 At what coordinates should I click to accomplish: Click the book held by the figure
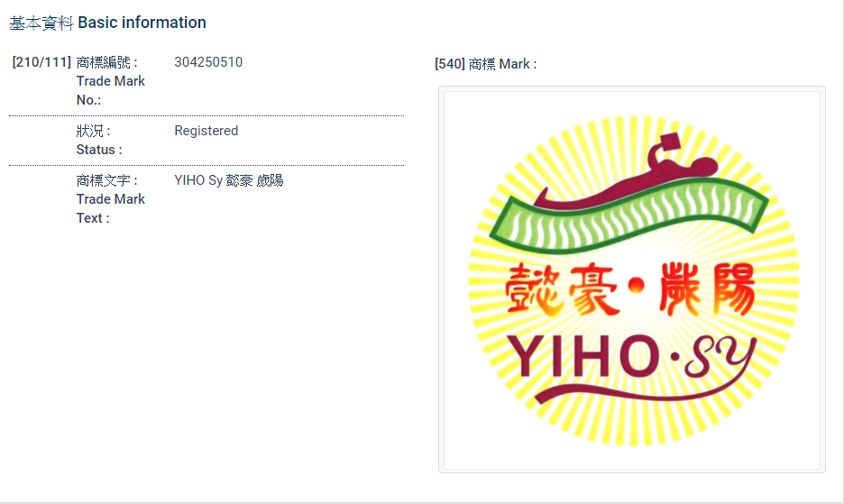[672, 144]
